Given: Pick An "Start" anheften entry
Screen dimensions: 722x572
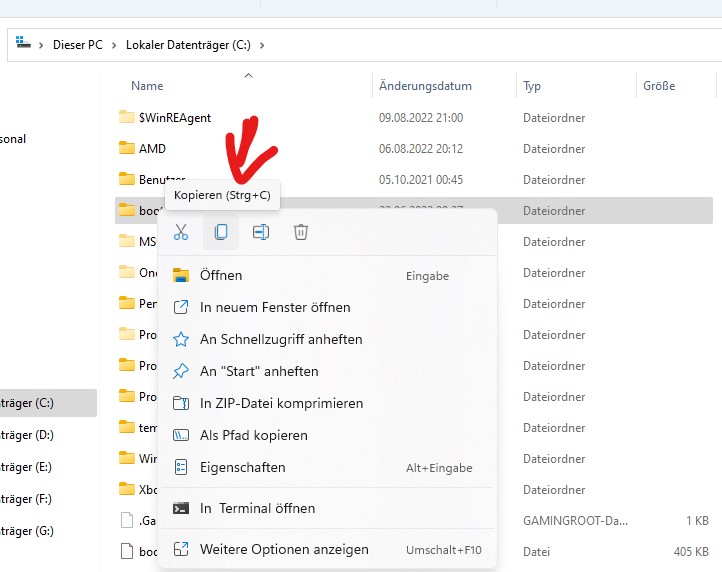Looking at the screenshot, I should [x=327, y=371].
